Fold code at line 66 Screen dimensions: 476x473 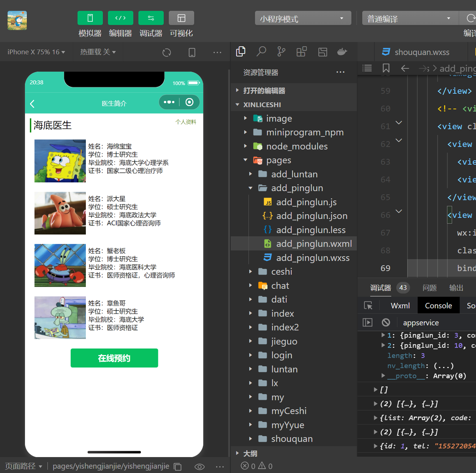point(399,211)
